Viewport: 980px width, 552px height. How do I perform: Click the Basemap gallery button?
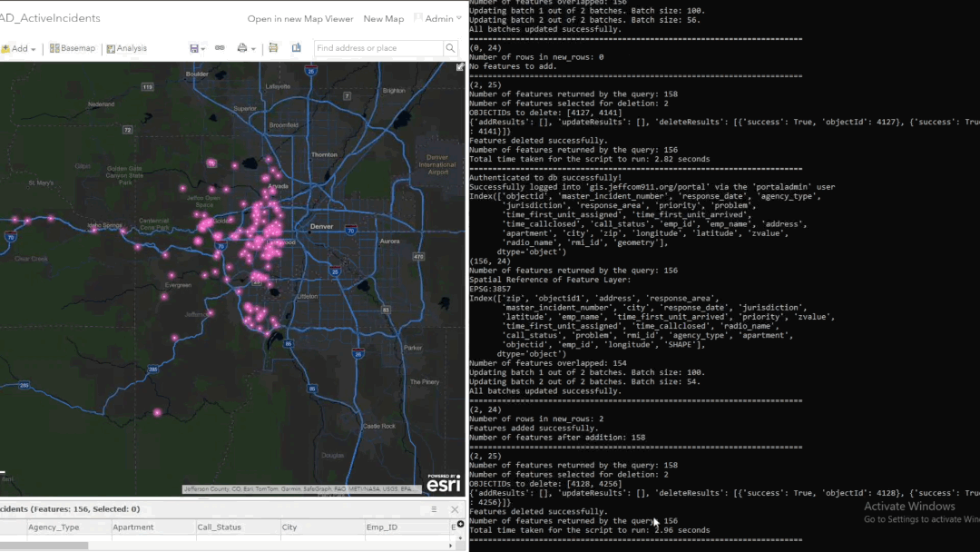pyautogui.click(x=73, y=48)
